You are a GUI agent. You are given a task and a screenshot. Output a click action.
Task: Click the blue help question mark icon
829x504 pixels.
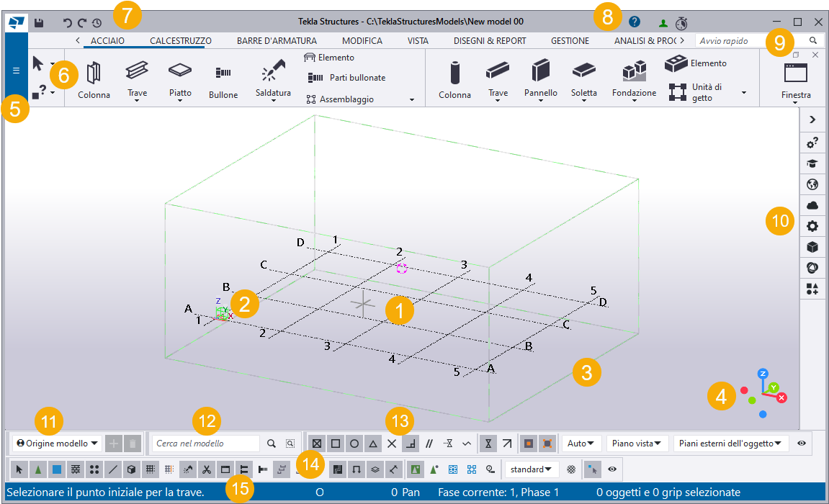tap(635, 22)
